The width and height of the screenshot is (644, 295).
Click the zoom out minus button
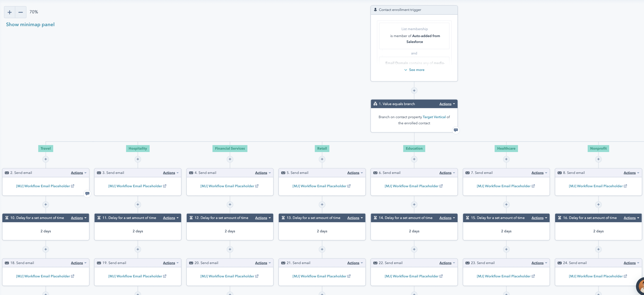click(21, 12)
